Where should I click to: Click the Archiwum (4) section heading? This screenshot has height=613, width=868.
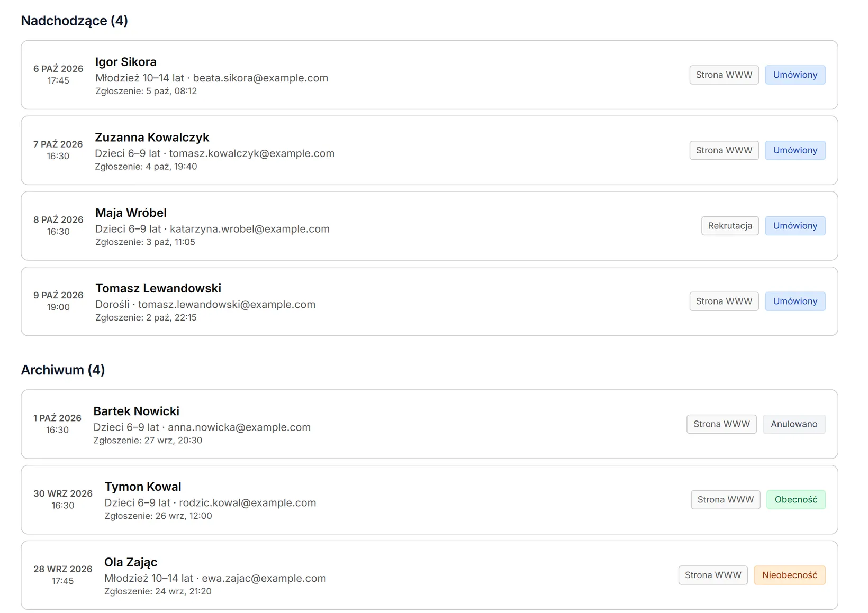pyautogui.click(x=63, y=370)
